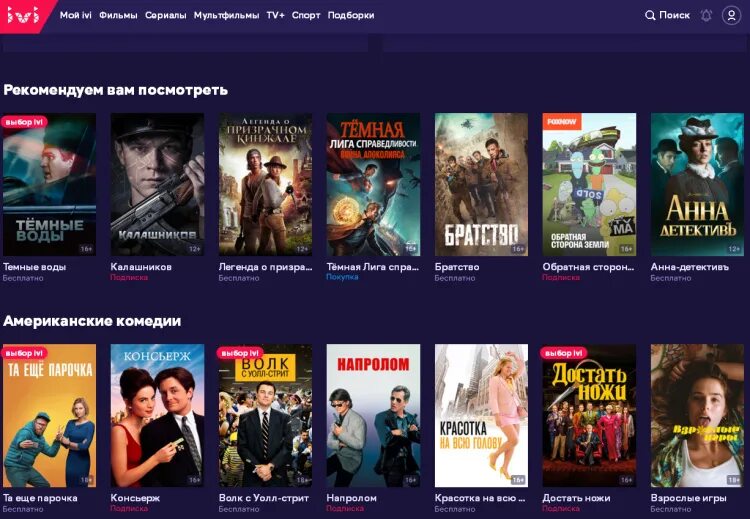Click the FOXNOW badge on Обратная сторона Земли
750x519 pixels.
click(x=562, y=121)
